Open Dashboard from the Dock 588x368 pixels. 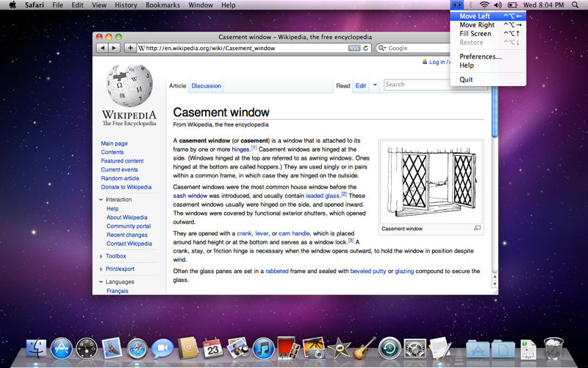pos(87,348)
